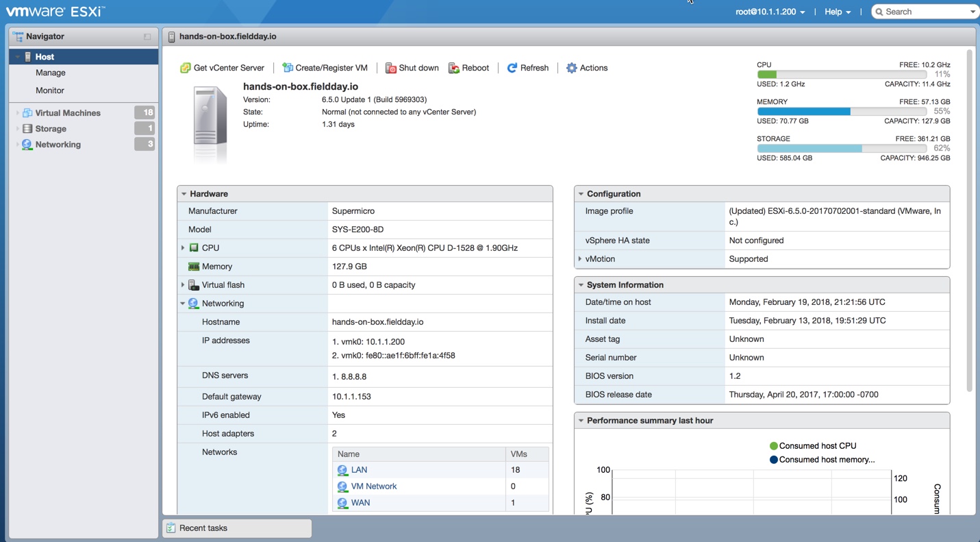
Task: Click the CPU usage bar
Action: click(842, 74)
